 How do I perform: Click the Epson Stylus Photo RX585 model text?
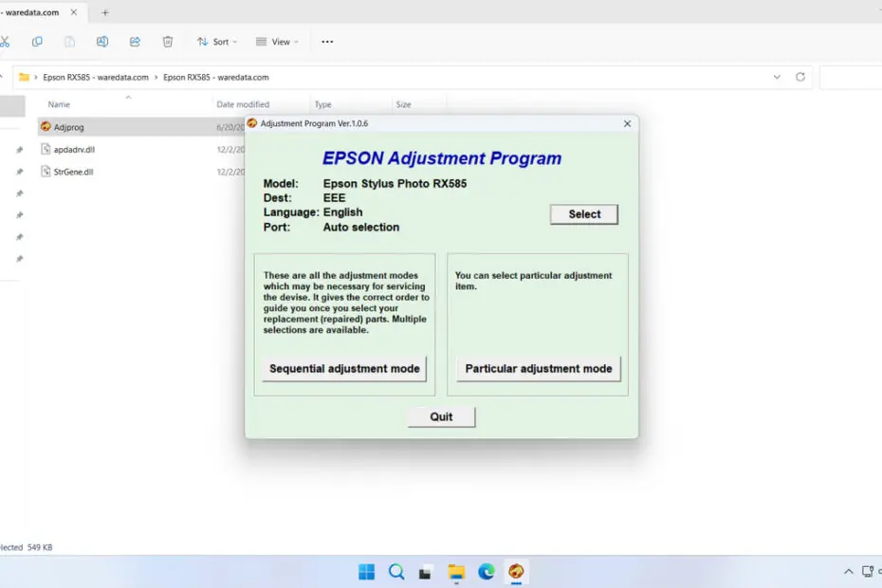point(395,183)
